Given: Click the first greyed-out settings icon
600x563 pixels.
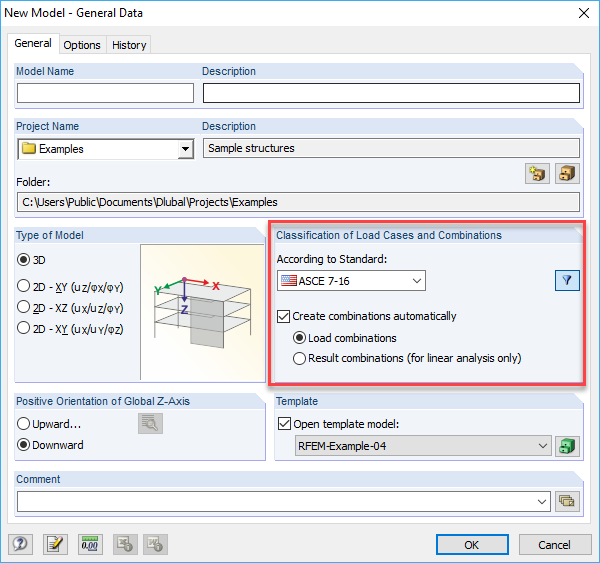Looking at the screenshot, I should 125,544.
